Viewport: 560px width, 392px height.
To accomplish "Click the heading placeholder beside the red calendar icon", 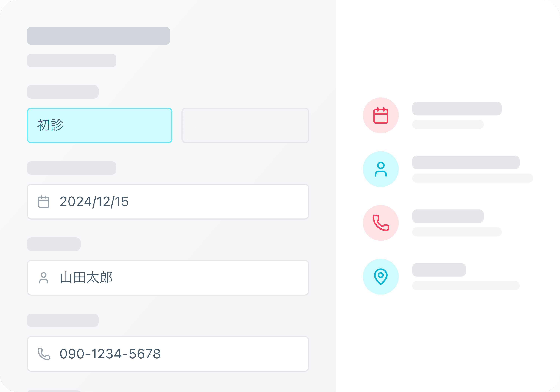I will pos(457,109).
